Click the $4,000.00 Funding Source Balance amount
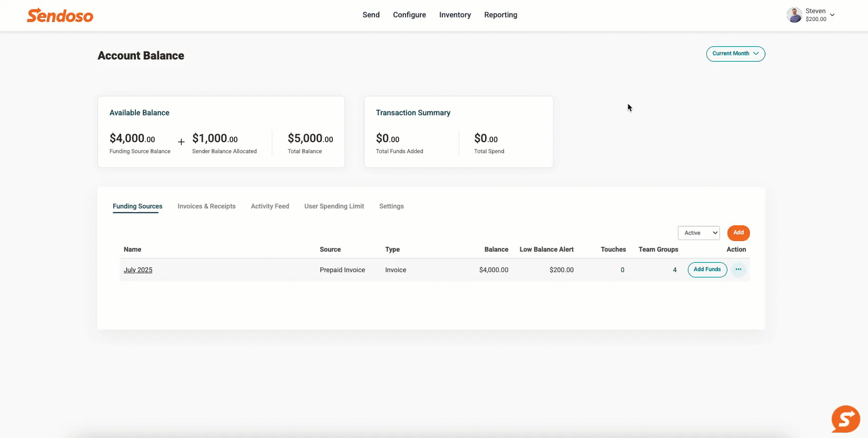The image size is (868, 438). click(132, 138)
